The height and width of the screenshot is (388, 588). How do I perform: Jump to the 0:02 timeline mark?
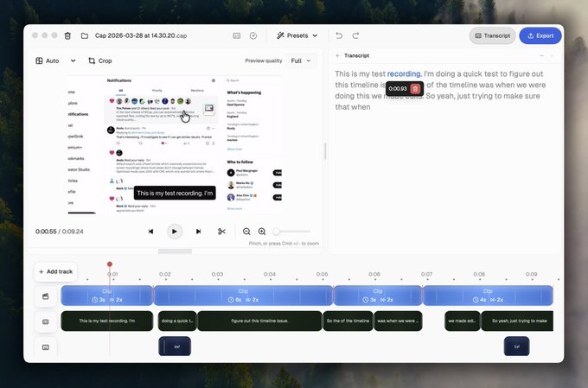tap(165, 275)
